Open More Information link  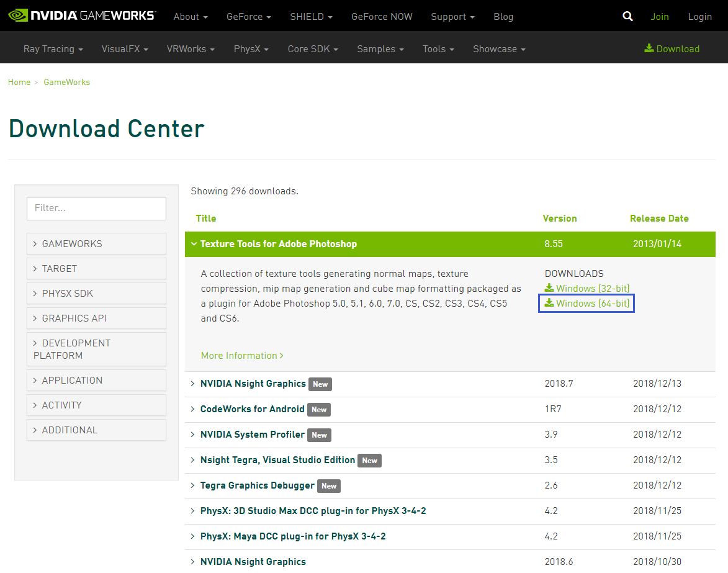[242, 356]
